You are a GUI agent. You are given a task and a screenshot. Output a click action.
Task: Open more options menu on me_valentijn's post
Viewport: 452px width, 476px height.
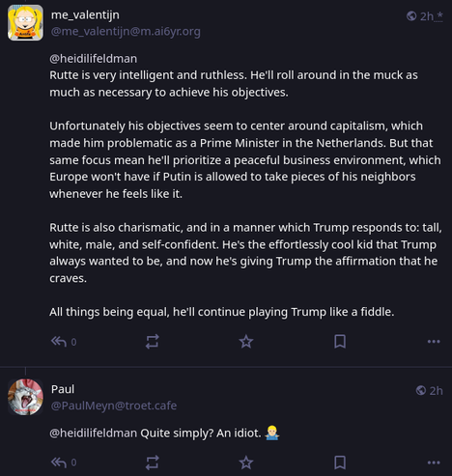click(x=434, y=342)
